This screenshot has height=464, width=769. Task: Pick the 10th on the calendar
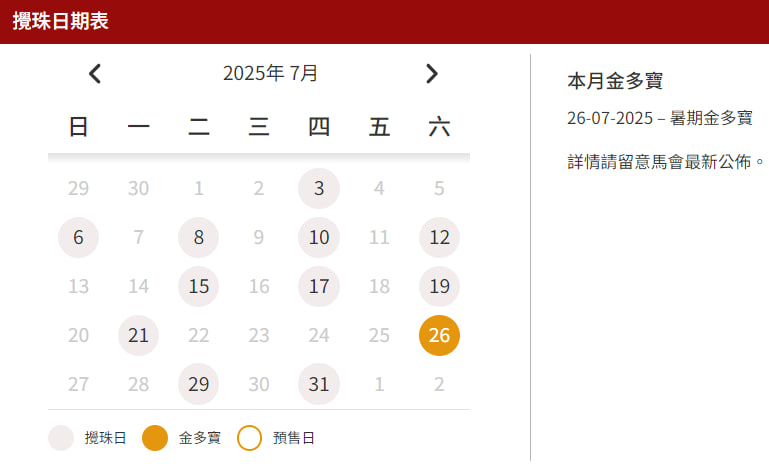coord(319,238)
